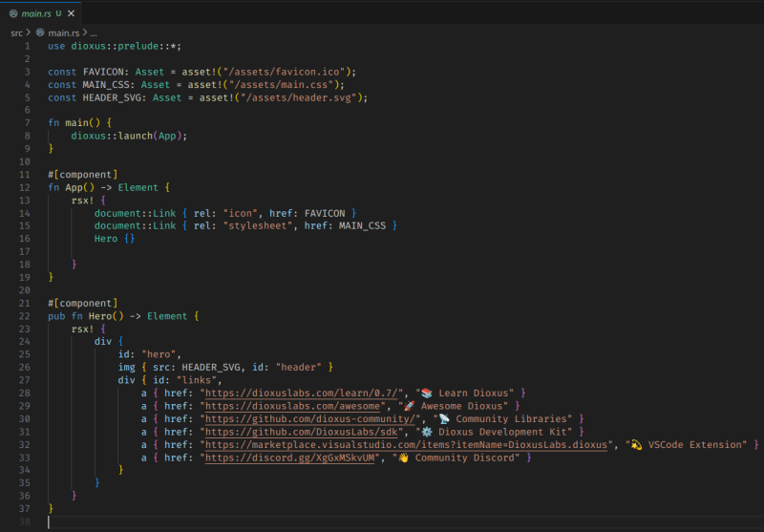Viewport: 764px width, 532px height.
Task: Click line number 12 in the gutter
Action: pos(24,188)
